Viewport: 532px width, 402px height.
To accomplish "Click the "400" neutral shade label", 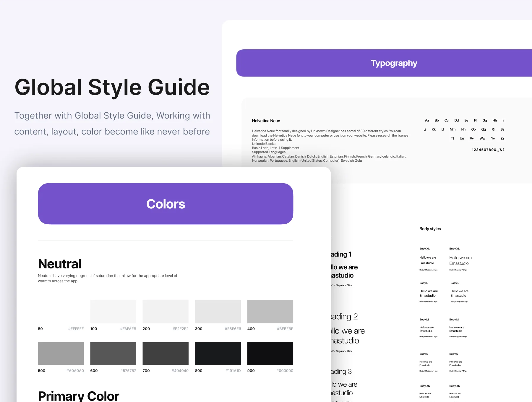I will click(x=251, y=329).
